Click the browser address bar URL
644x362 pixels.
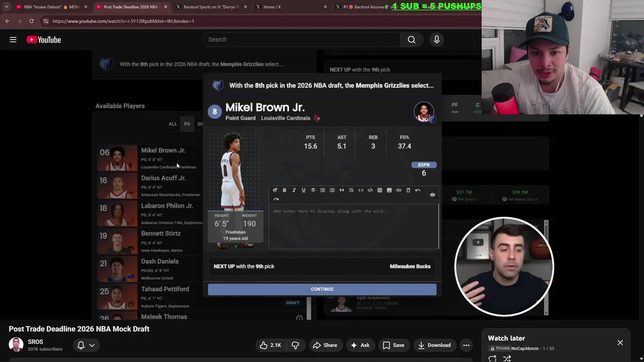[x=123, y=21]
